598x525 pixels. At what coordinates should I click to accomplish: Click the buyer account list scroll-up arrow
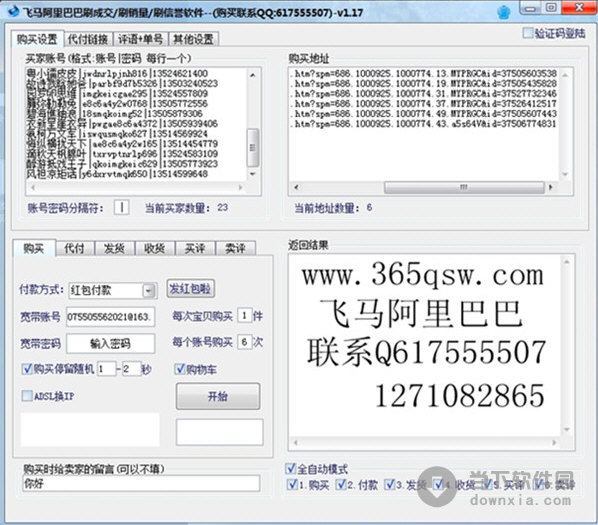coord(252,75)
